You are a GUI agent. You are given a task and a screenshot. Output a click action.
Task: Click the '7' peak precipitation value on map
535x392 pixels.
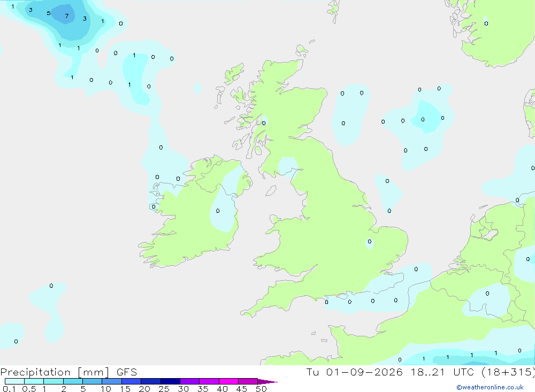click(x=66, y=16)
